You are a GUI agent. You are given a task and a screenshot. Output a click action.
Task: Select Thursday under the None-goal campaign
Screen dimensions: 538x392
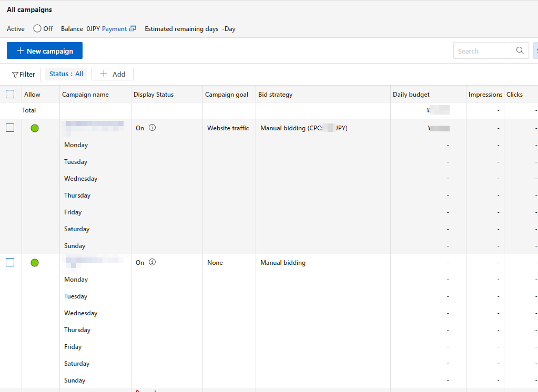coord(77,330)
